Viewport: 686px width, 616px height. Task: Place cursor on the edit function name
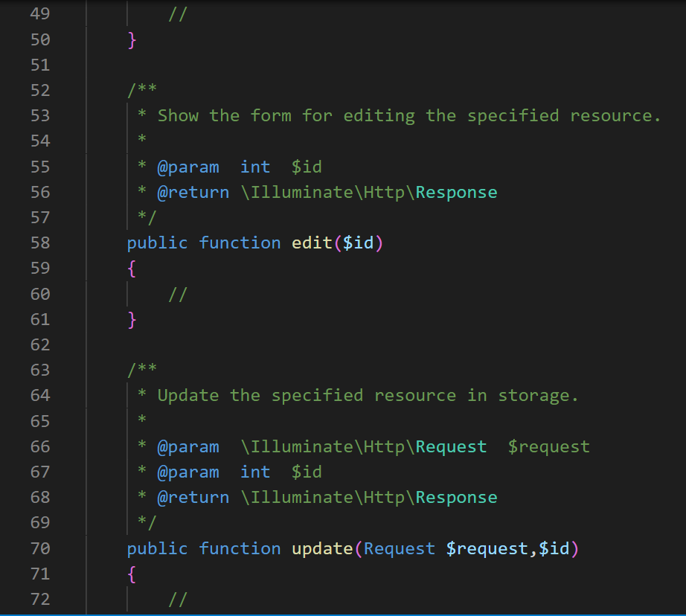312,243
